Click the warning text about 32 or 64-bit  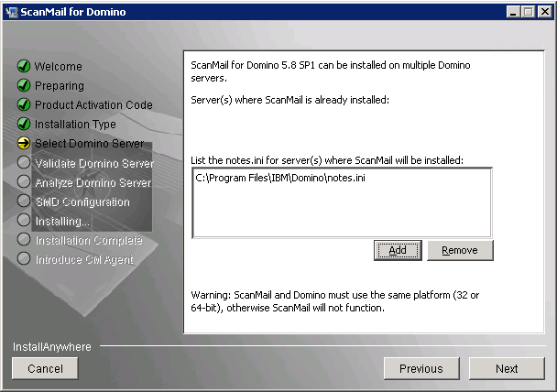(335, 301)
